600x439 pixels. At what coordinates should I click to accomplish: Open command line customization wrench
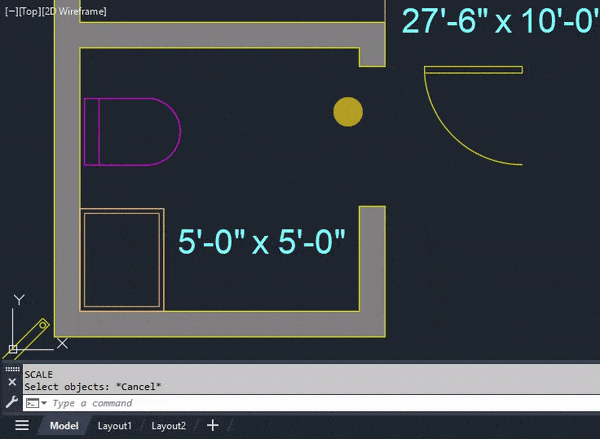point(12,402)
